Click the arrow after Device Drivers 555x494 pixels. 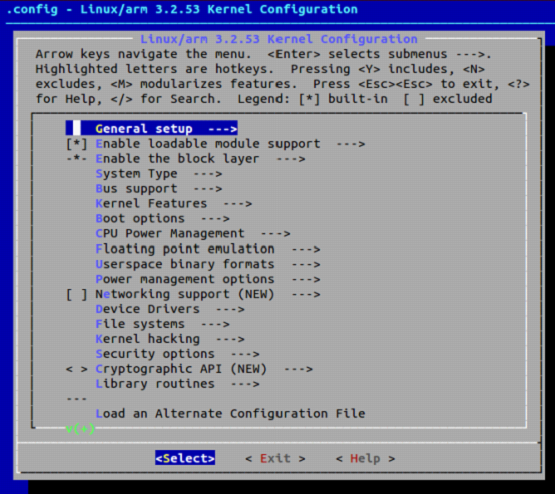click(230, 309)
